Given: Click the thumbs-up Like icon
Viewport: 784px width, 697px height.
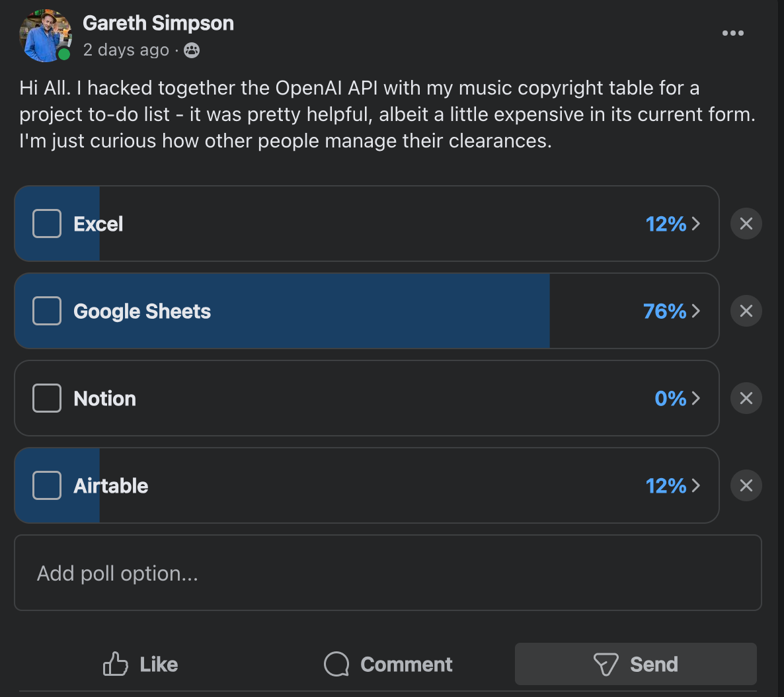Looking at the screenshot, I should (x=116, y=664).
